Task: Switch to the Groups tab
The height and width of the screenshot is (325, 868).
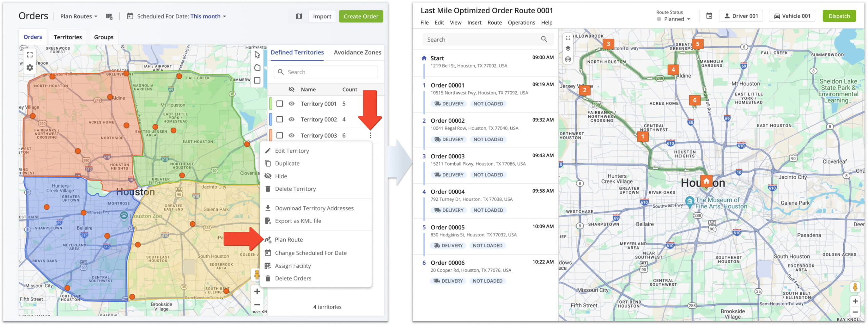Action: point(104,37)
